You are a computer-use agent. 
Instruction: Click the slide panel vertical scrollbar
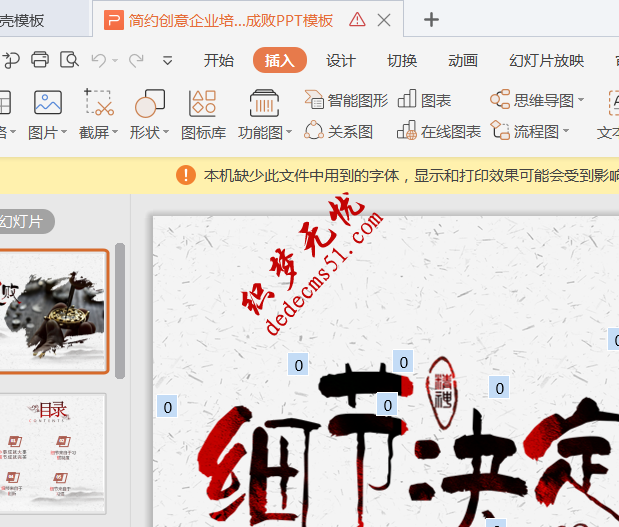click(120, 311)
